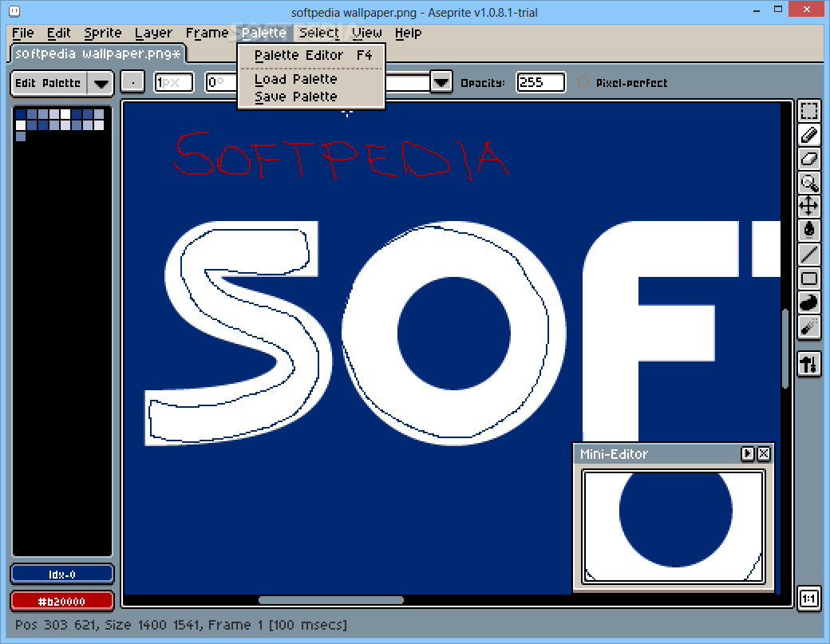
Task: Open the Edit menu
Action: [x=59, y=33]
